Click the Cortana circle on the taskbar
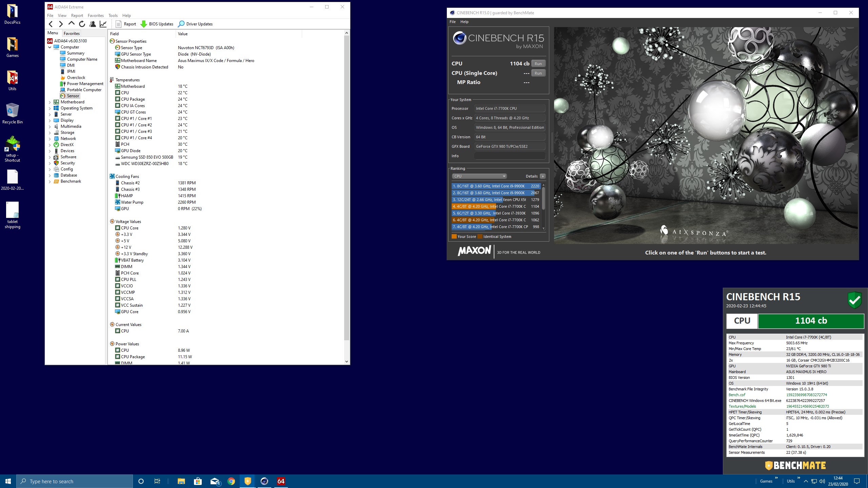Screen dimensions: 868x488 [x=141, y=481]
